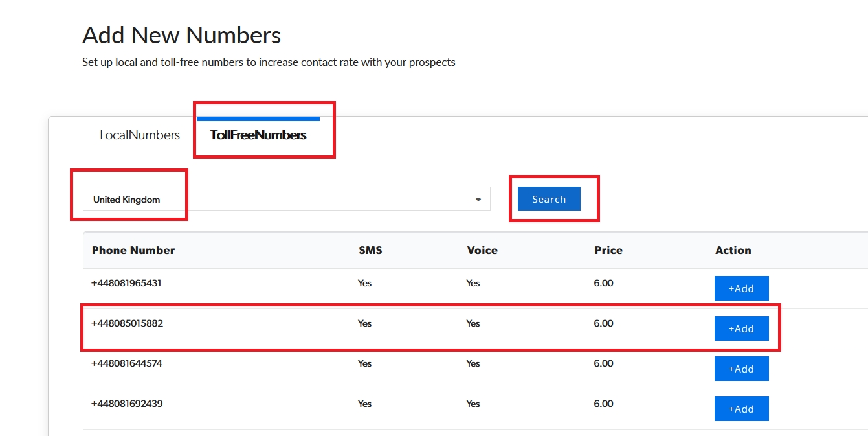Select the TollFreeNumbers tab
The image size is (868, 436).
tap(258, 135)
